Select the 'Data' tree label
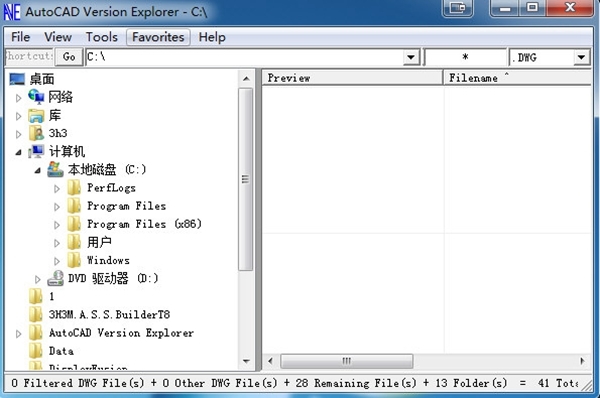This screenshot has height=398, width=600. pyautogui.click(x=61, y=351)
